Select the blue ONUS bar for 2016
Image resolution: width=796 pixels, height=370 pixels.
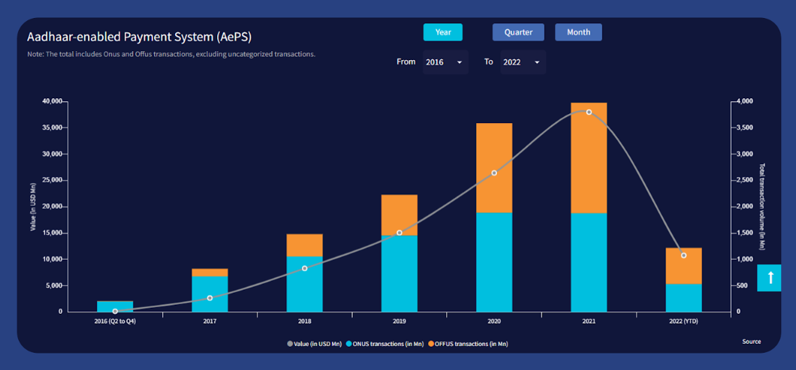[115, 307]
